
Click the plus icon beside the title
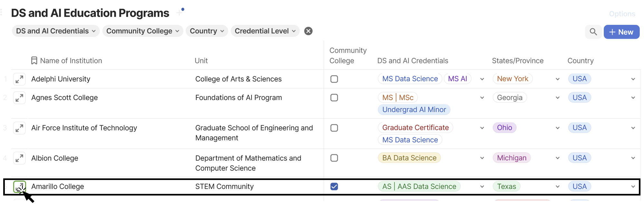[x=179, y=13]
